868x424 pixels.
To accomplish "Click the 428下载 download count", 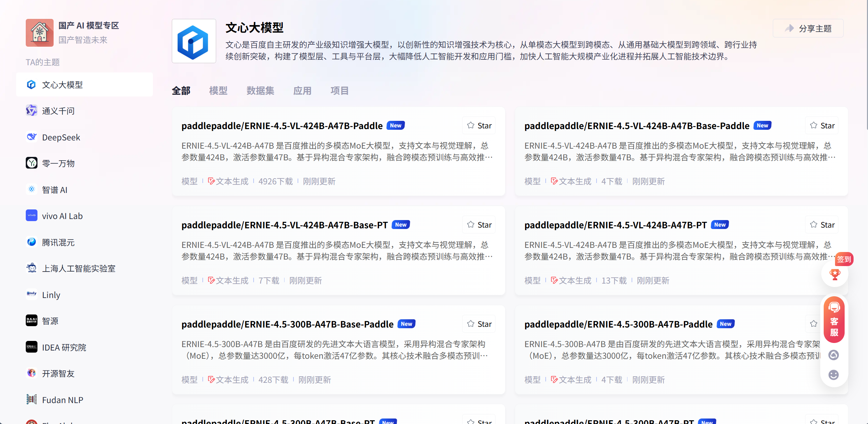I will 273,379.
